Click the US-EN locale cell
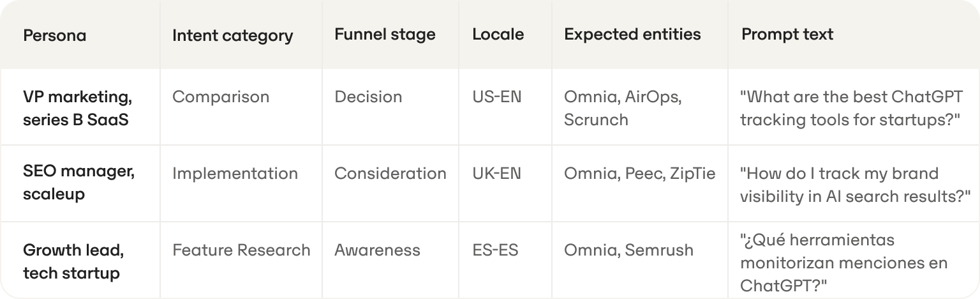 (496, 97)
